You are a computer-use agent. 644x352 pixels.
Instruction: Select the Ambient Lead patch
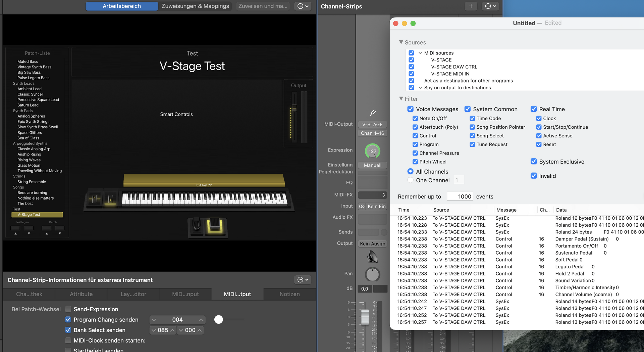tap(30, 89)
